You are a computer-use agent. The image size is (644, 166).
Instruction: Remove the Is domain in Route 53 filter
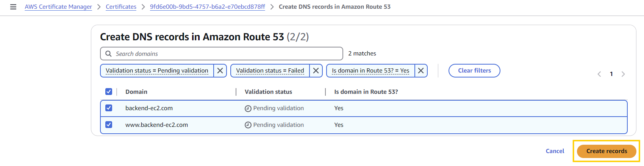coord(421,71)
